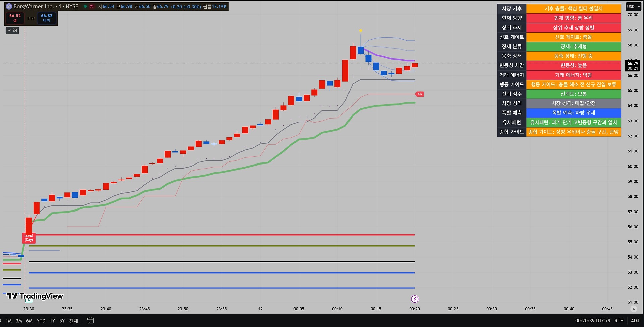Select the 1Y date range
The image size is (644, 327).
[x=52, y=321]
